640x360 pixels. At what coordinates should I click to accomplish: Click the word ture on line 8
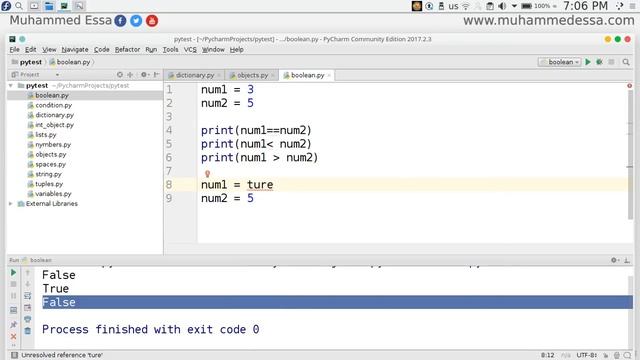click(260, 184)
